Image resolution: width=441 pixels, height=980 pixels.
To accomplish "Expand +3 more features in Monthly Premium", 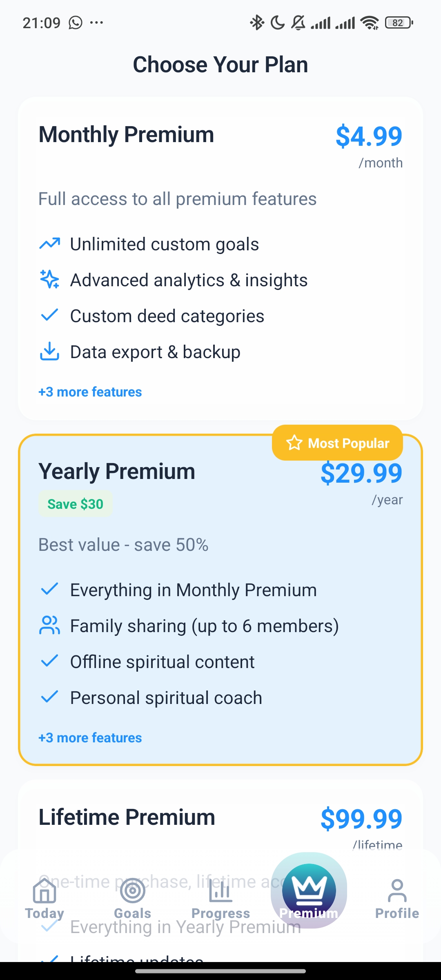I will click(90, 392).
